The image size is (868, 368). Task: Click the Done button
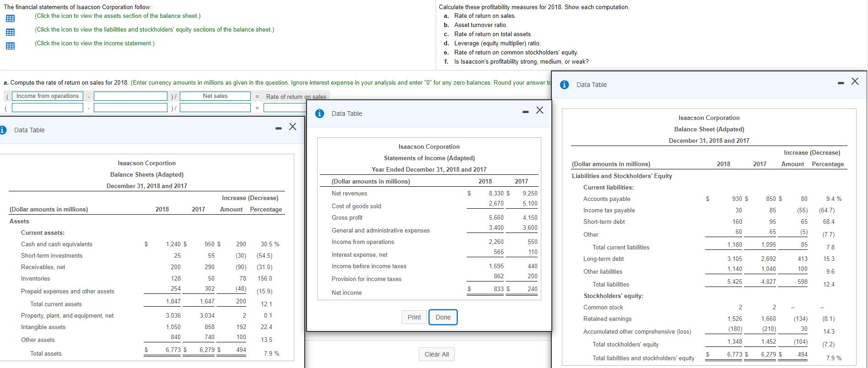pos(443,317)
